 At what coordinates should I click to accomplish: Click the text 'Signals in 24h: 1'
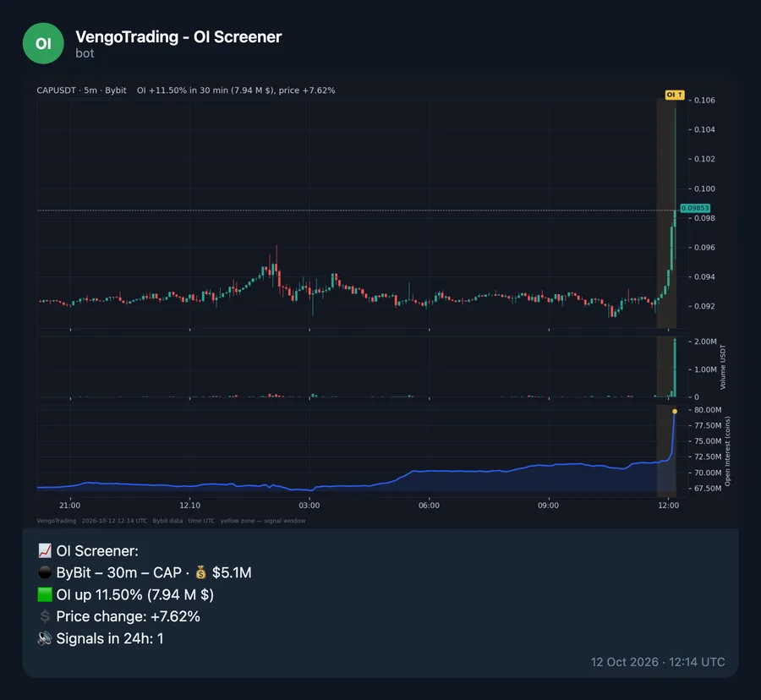(x=110, y=638)
